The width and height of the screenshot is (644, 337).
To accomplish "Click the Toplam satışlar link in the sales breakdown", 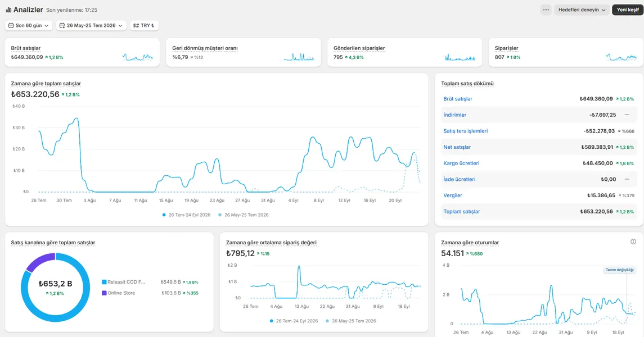I will coord(462,212).
